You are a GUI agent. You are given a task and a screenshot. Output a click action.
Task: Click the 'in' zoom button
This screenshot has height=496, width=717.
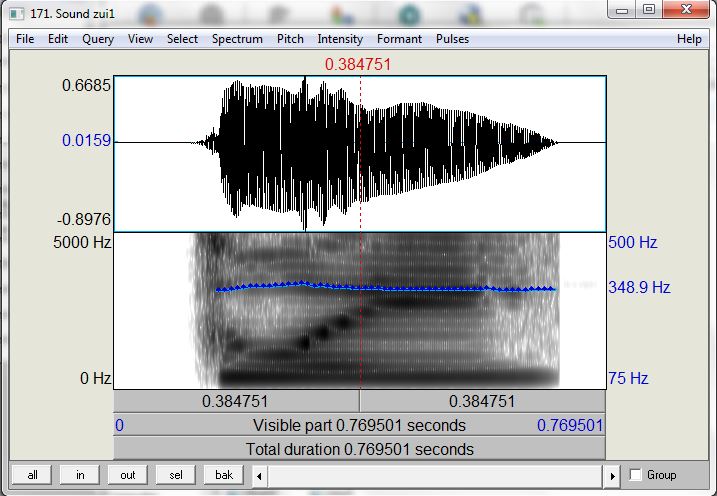click(x=80, y=475)
